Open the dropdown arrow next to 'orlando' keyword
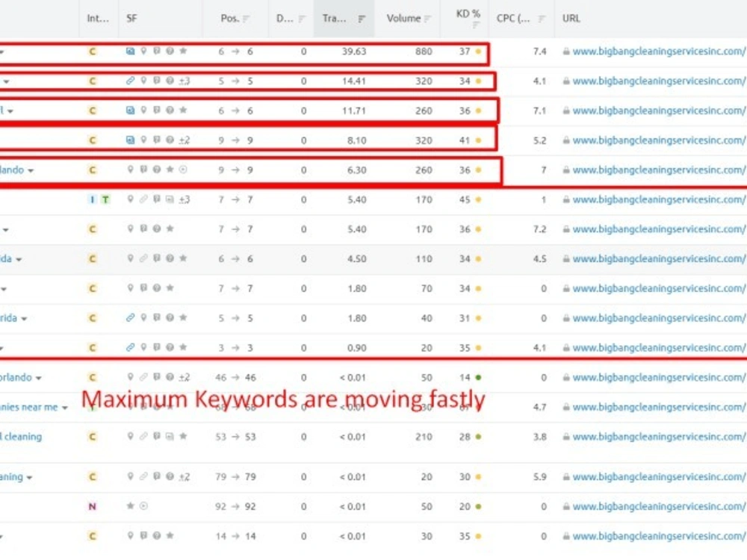Viewport: 747px width, 560px height. pyautogui.click(x=38, y=378)
